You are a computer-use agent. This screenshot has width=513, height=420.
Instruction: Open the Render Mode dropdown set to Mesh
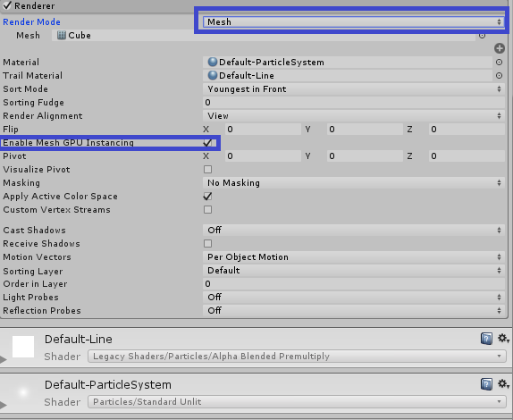[353, 22]
